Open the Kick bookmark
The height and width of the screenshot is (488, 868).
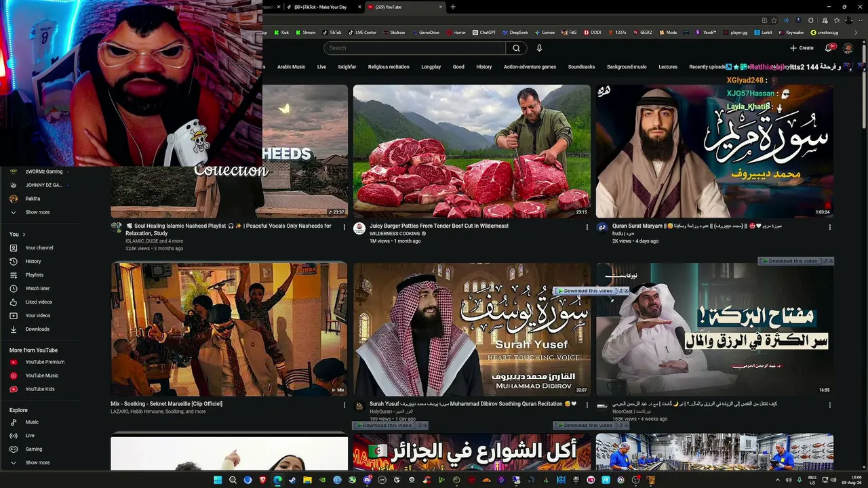point(281,33)
